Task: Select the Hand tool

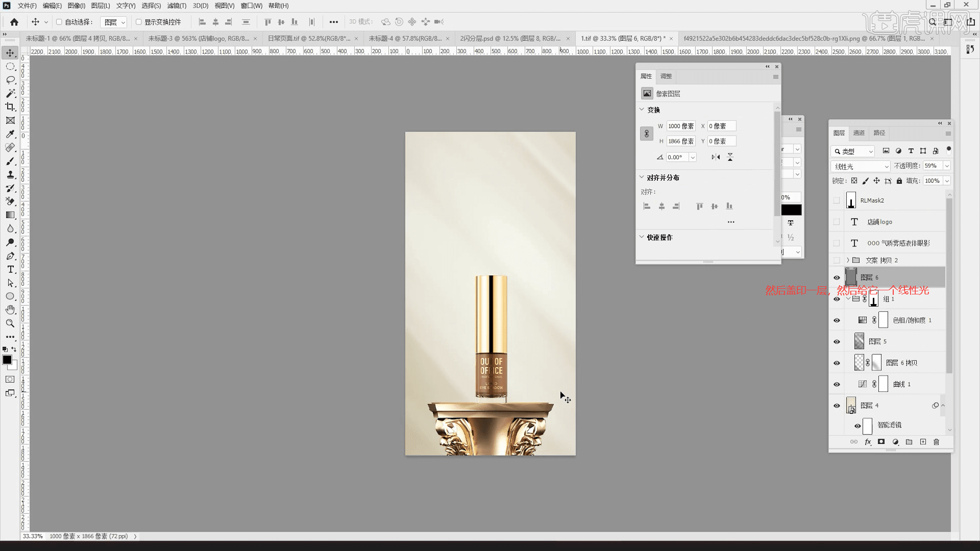Action: tap(10, 310)
